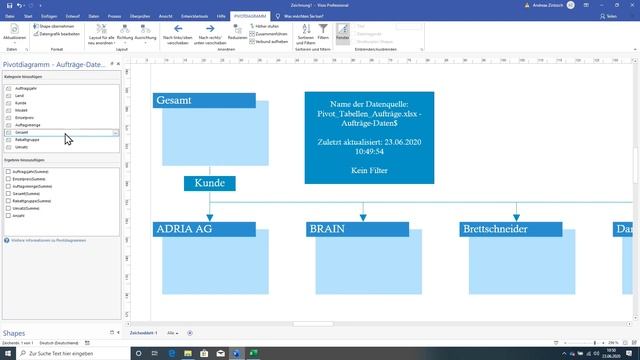Click the fit page to window icon
640x360 pixels.
point(625,343)
